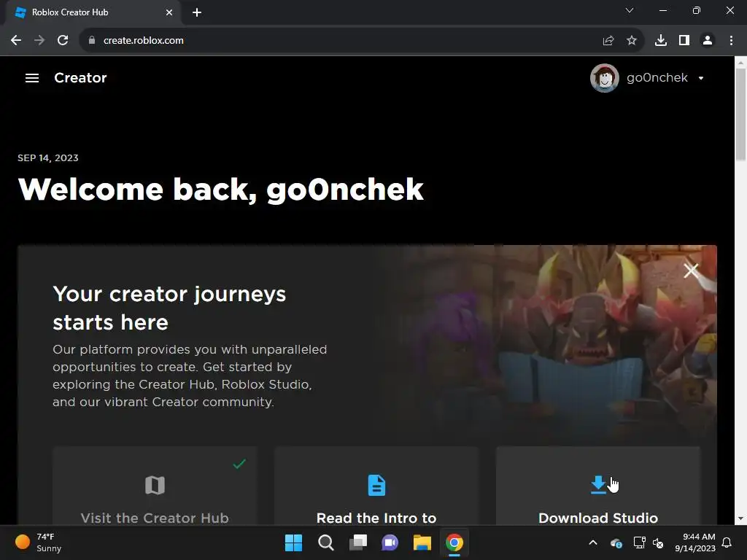Click the network display tray icon
This screenshot has height=560, width=747.
pyautogui.click(x=639, y=542)
